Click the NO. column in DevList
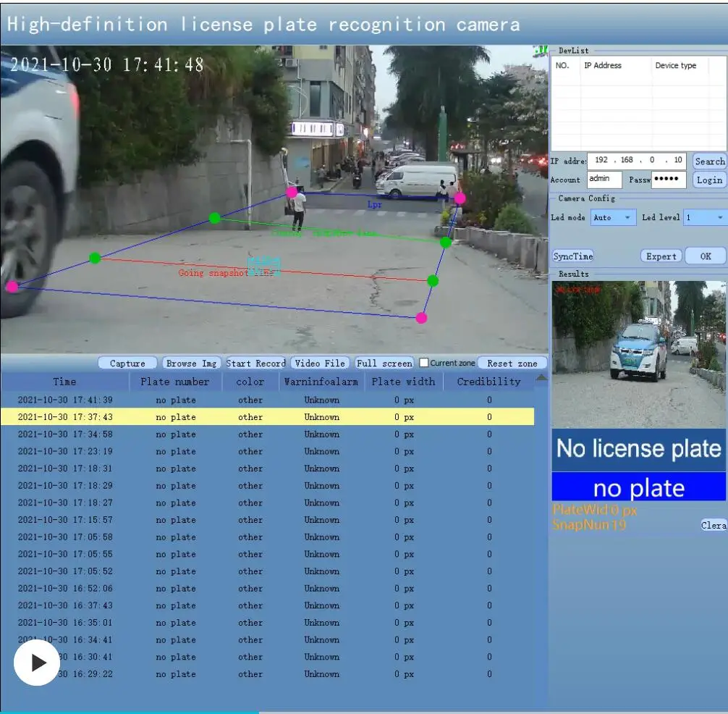The width and height of the screenshot is (728, 714). tap(562, 65)
